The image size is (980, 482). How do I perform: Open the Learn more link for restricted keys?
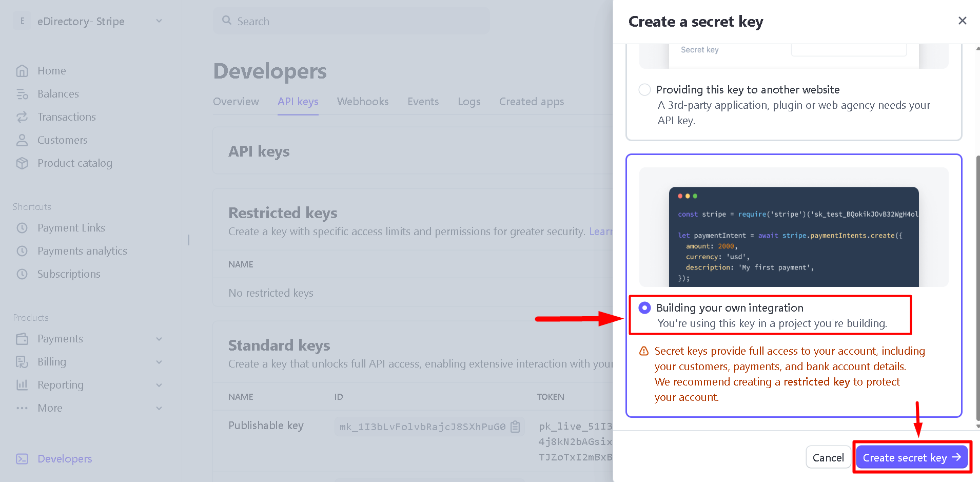601,232
